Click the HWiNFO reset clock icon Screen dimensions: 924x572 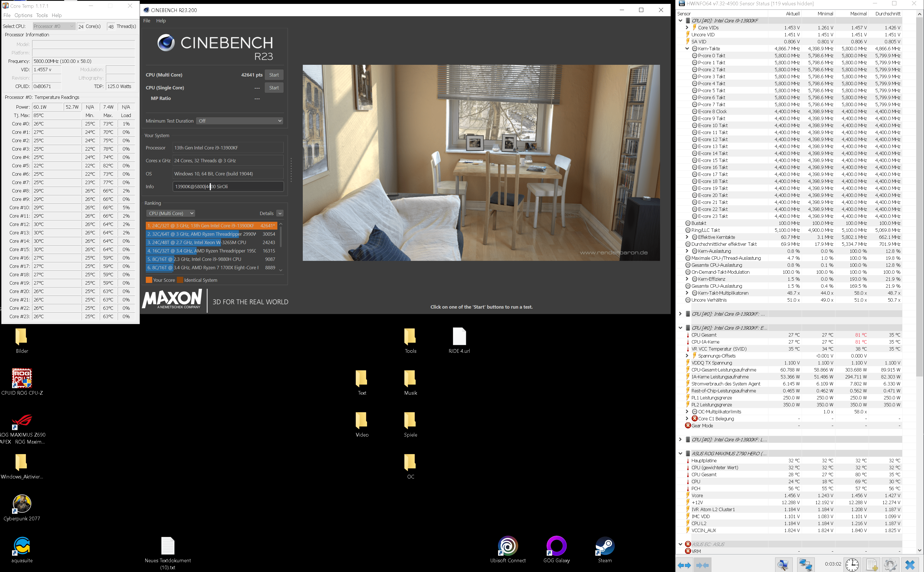coord(852,565)
